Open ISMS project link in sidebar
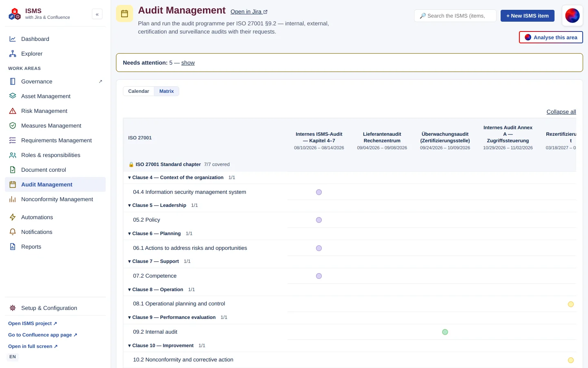Viewport: 588px width, 368px height. pyautogui.click(x=33, y=323)
